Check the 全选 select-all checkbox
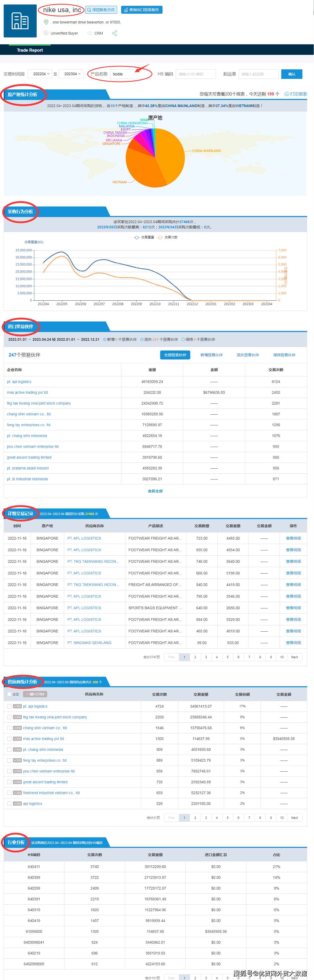Image resolution: width=314 pixels, height=980 pixels. point(9,694)
